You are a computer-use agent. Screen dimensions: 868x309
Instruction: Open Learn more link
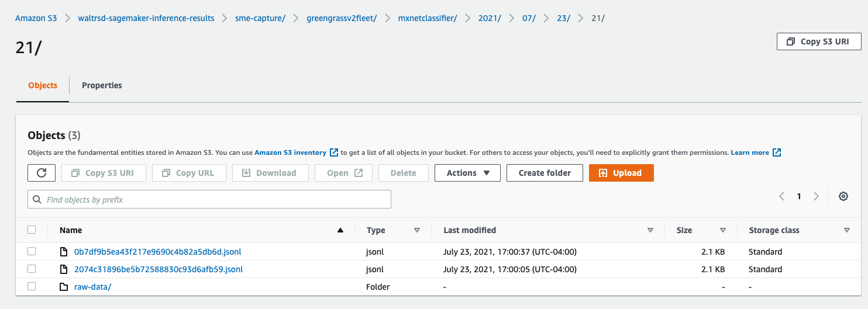[x=750, y=152]
